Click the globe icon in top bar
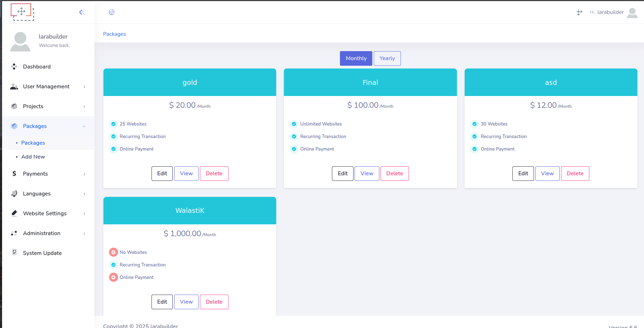The width and height of the screenshot is (644, 328). tap(112, 12)
